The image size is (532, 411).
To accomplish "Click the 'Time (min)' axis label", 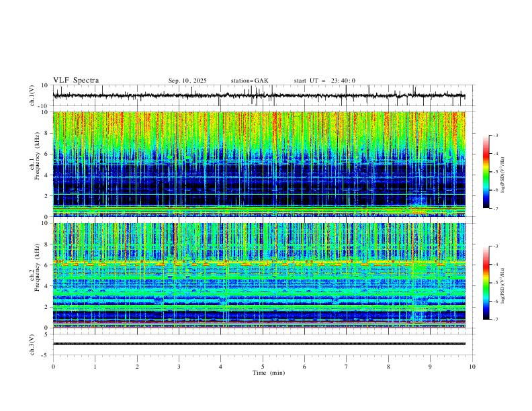I will click(269, 373).
